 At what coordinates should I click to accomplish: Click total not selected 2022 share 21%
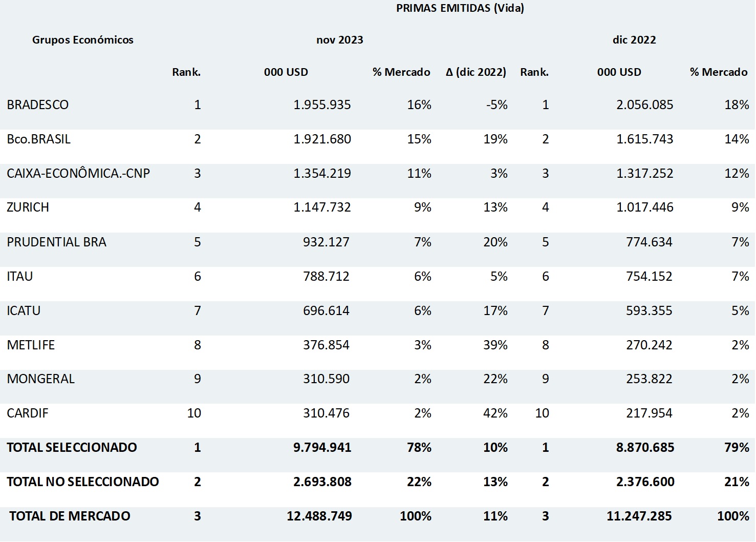click(x=737, y=482)
